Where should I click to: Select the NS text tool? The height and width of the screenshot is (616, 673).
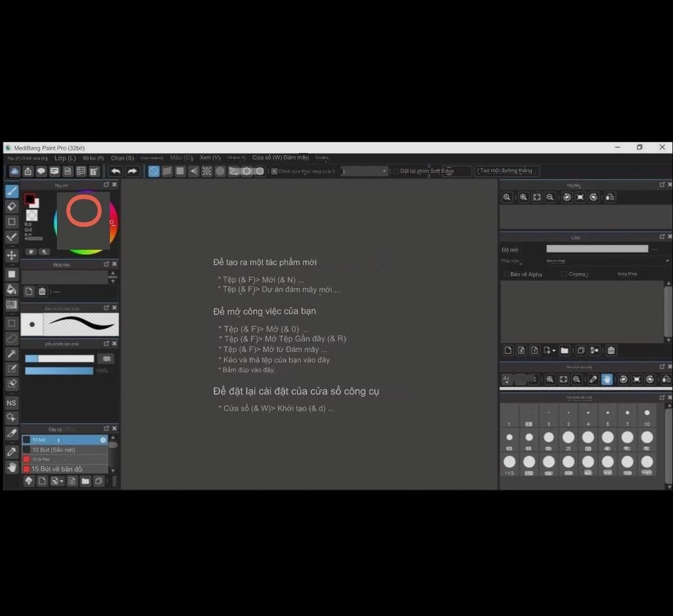[x=12, y=403]
